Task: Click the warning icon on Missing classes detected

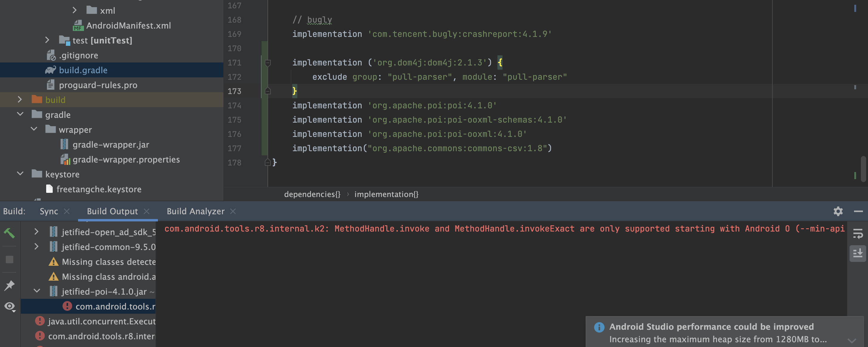Action: (54, 262)
